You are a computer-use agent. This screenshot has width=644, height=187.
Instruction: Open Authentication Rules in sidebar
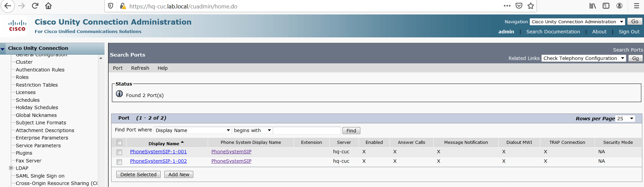pos(40,70)
